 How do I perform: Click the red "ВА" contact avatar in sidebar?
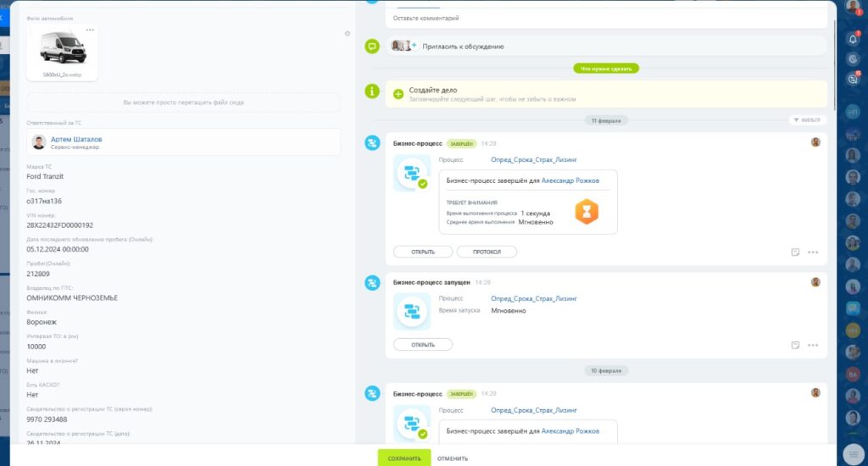[853, 374]
